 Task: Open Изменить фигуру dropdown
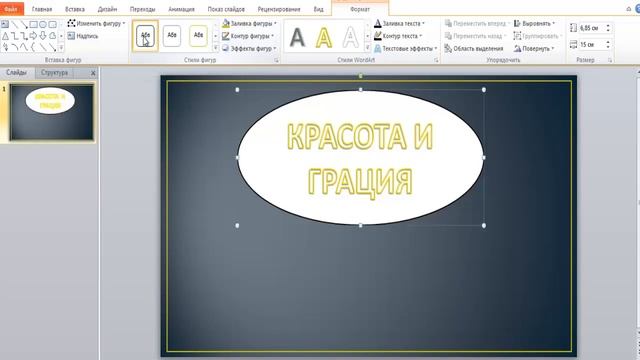point(96,23)
